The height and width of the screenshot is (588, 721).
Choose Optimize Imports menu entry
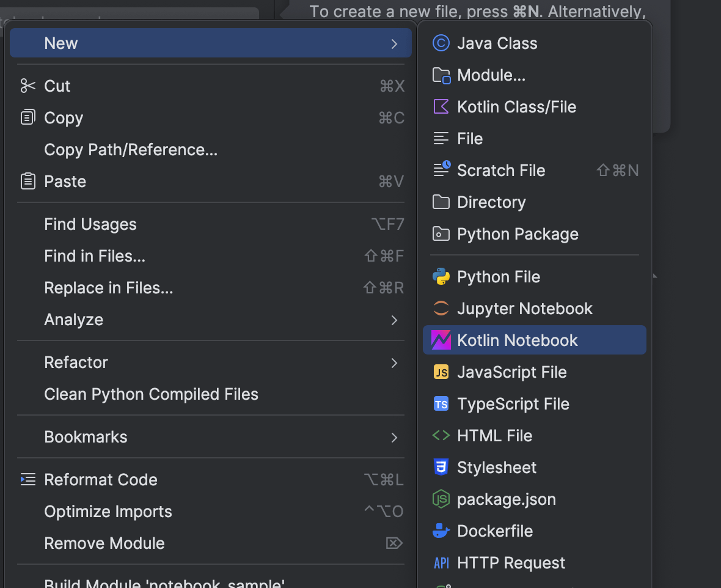[x=211, y=511]
